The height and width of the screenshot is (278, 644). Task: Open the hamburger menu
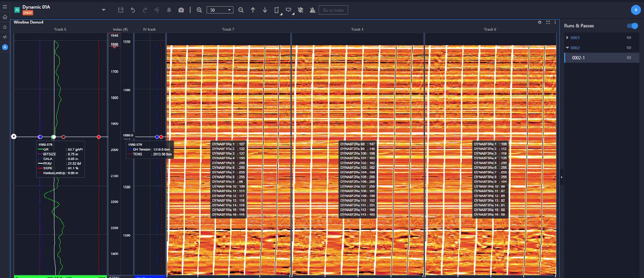5,7
